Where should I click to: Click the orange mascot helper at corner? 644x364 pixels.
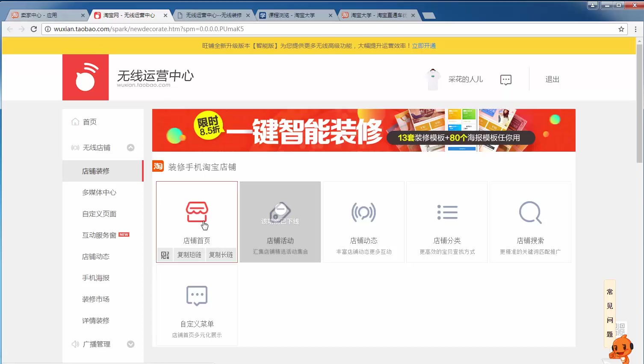click(x=621, y=349)
